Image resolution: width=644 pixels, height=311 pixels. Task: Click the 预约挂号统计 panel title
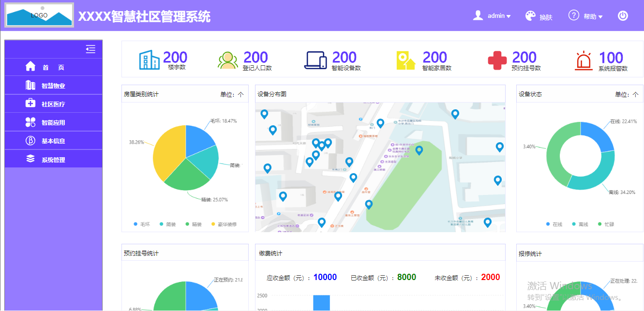(141, 253)
